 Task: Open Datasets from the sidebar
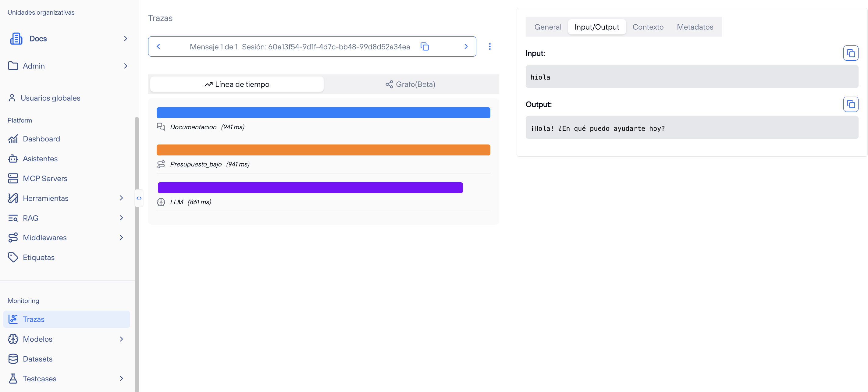click(x=37, y=359)
